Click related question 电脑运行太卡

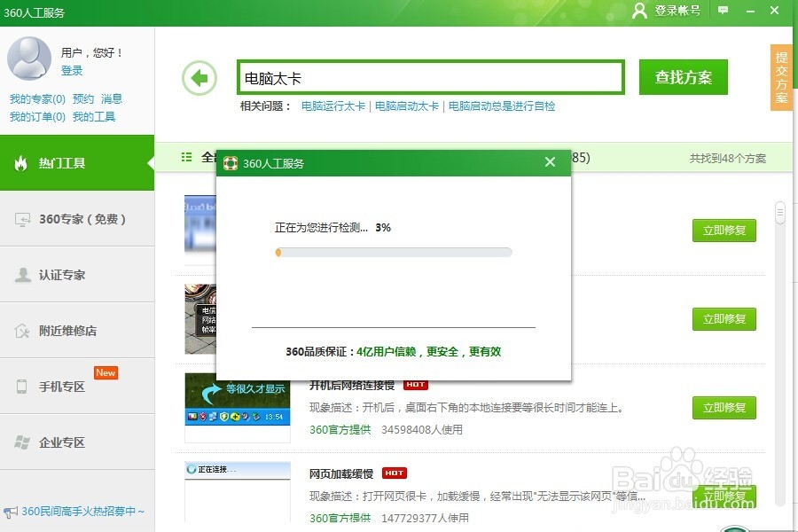tap(333, 106)
